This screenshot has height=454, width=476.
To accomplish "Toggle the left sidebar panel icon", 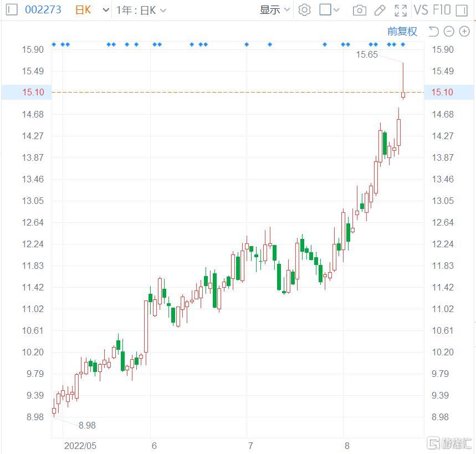I will tap(12, 10).
